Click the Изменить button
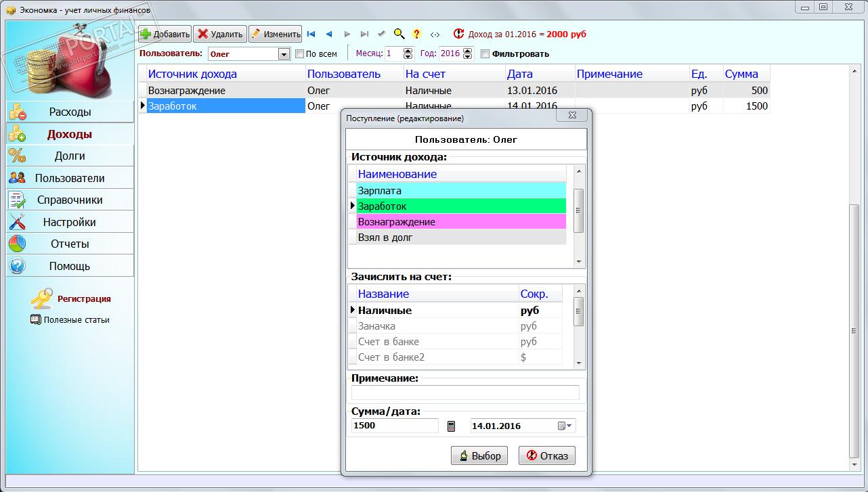The height and width of the screenshot is (492, 868). click(275, 34)
